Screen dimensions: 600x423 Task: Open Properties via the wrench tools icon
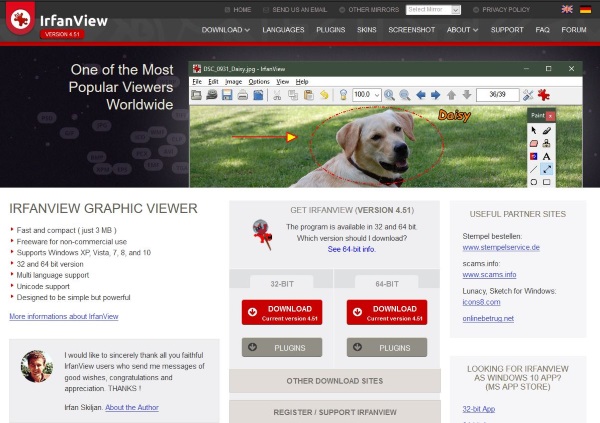click(x=528, y=95)
